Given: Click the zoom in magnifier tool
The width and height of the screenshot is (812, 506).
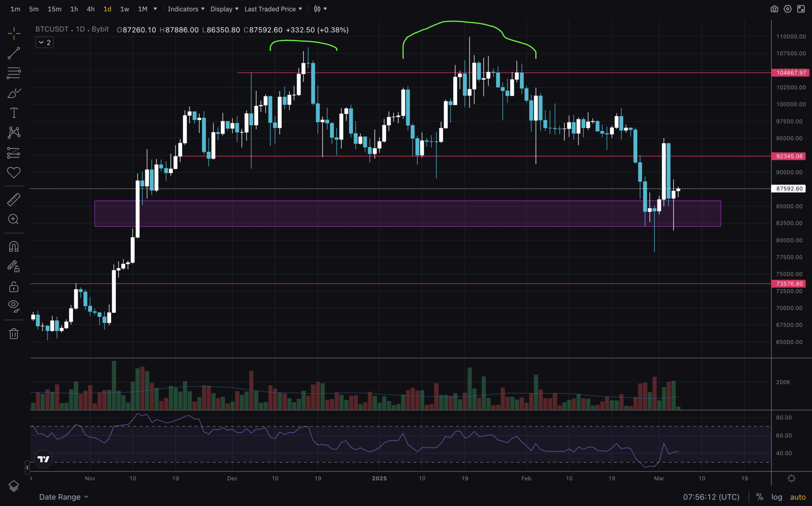Looking at the screenshot, I should coord(14,219).
